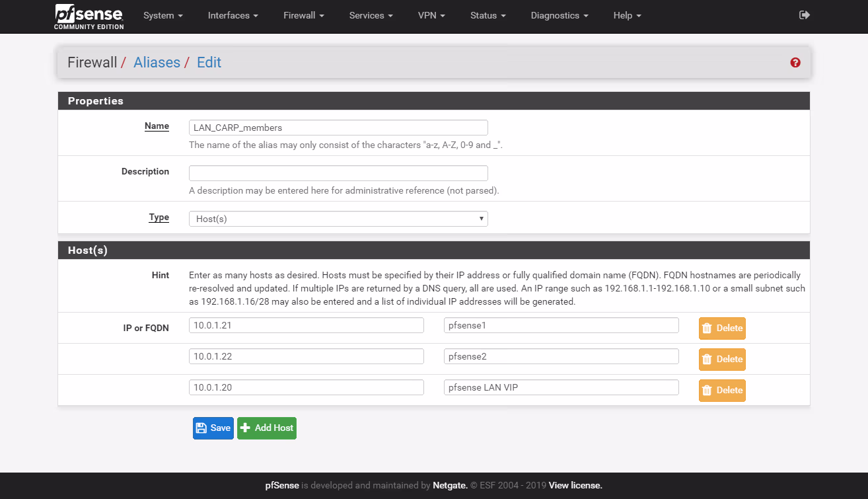This screenshot has height=499, width=868.
Task: Open the Interfaces dropdown menu
Action: [233, 16]
